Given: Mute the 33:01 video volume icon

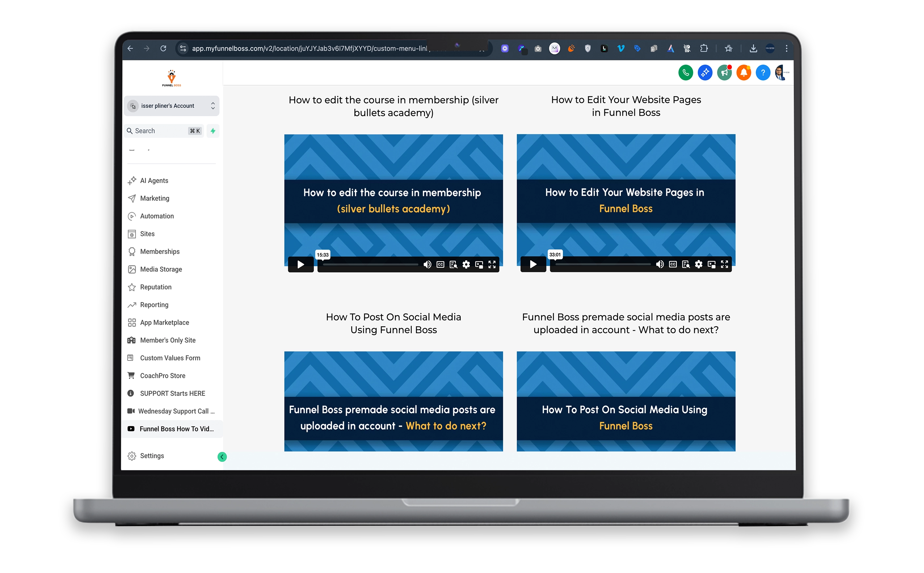Looking at the screenshot, I should pos(660,264).
